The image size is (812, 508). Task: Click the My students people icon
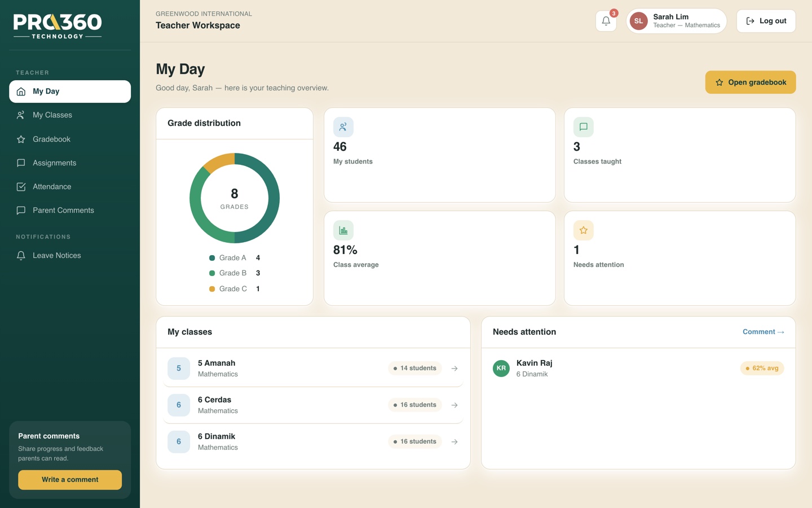[343, 127]
